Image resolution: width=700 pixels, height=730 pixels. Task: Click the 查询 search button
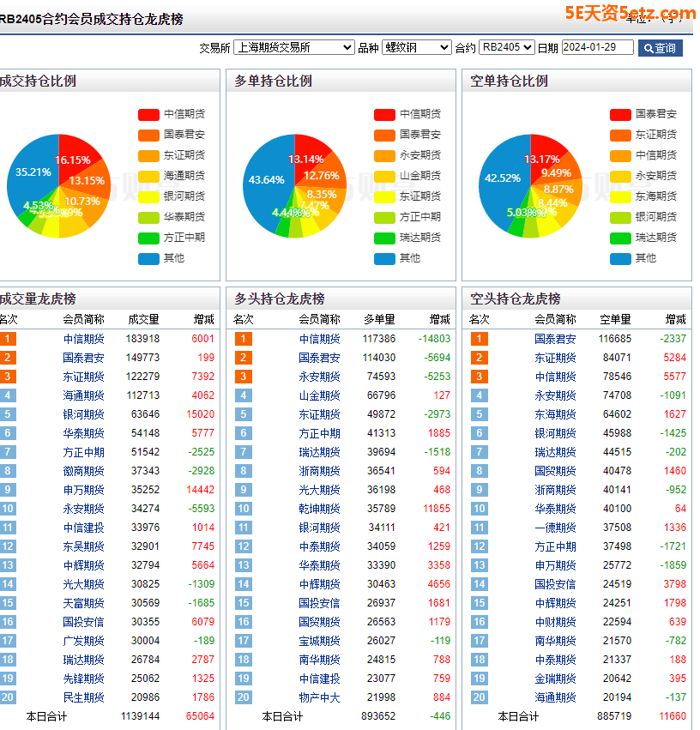point(660,48)
